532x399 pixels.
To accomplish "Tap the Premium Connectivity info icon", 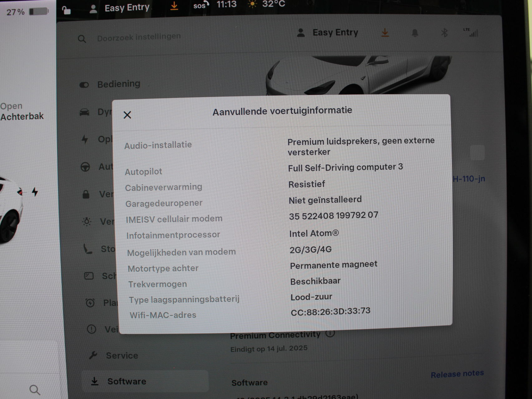I will (x=330, y=333).
